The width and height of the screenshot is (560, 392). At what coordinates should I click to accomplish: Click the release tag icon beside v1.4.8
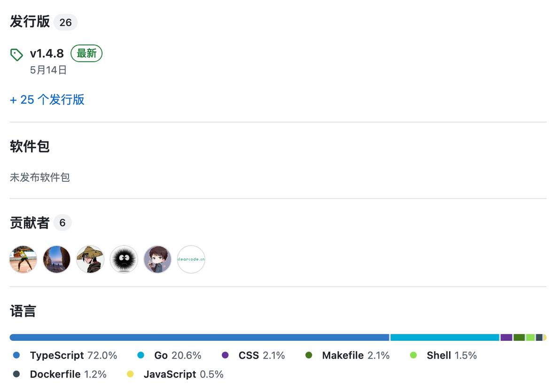16,55
